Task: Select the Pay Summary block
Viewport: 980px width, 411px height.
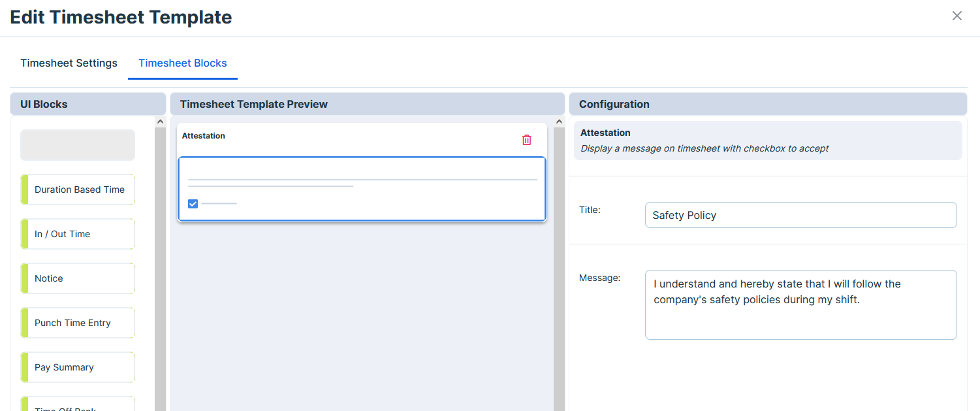Action: coord(78,367)
